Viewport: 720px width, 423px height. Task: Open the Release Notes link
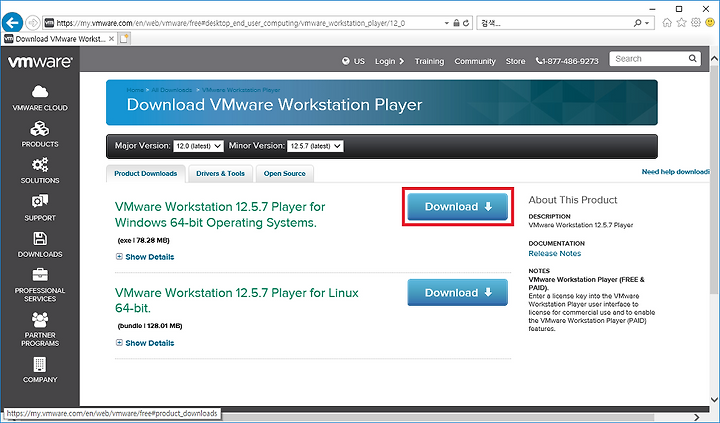(x=555, y=254)
